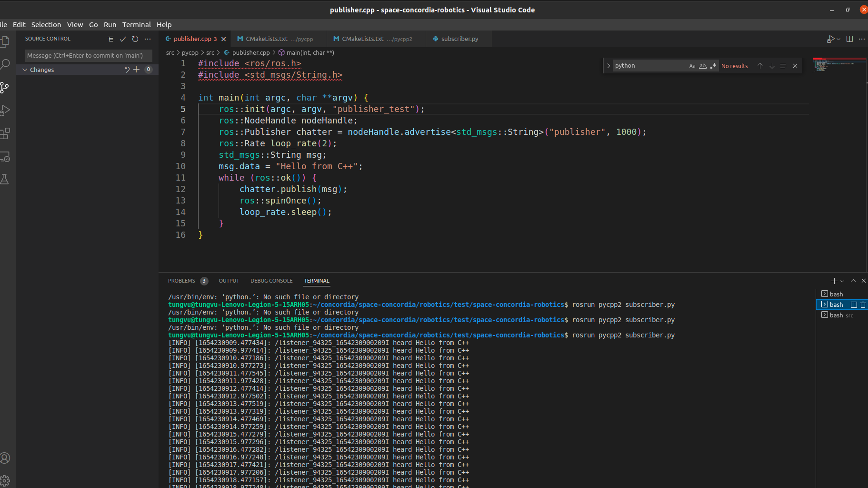This screenshot has height=488, width=868.
Task: Click the commit message input field
Action: pyautogui.click(x=89, y=56)
